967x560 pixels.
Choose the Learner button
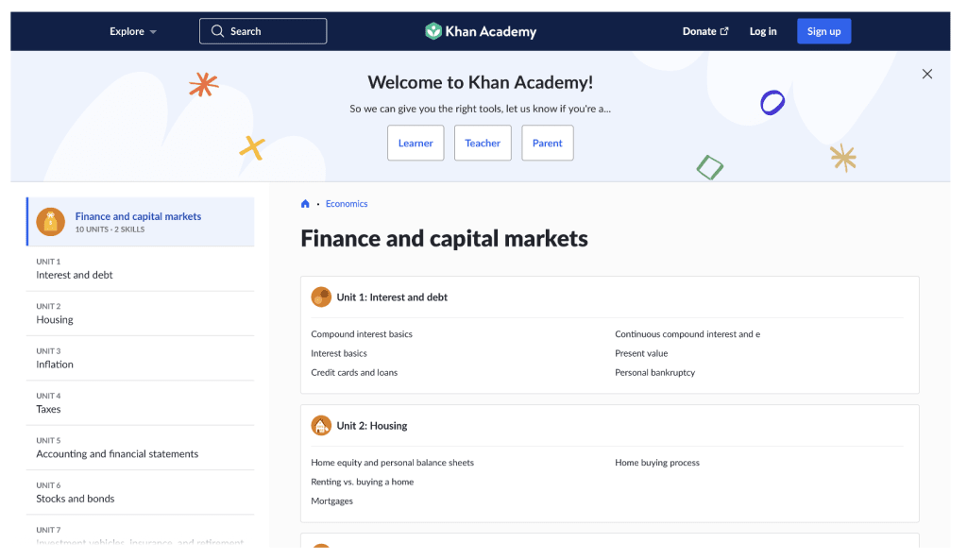point(416,144)
